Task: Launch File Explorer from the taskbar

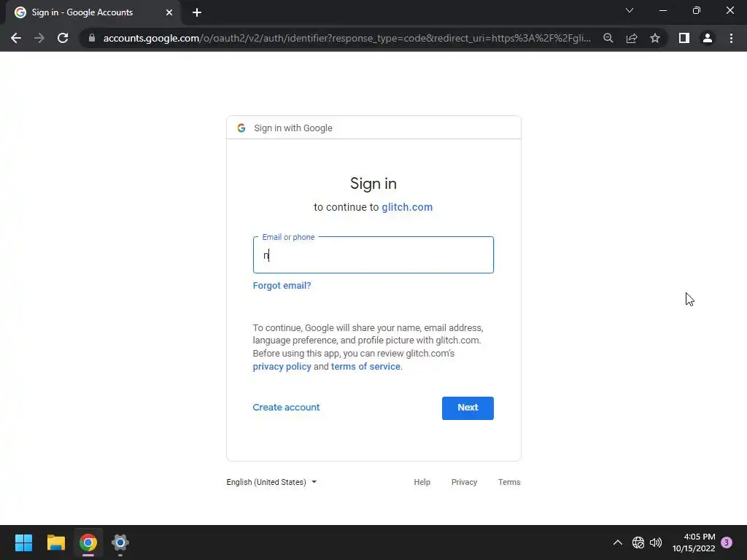Action: (x=55, y=542)
